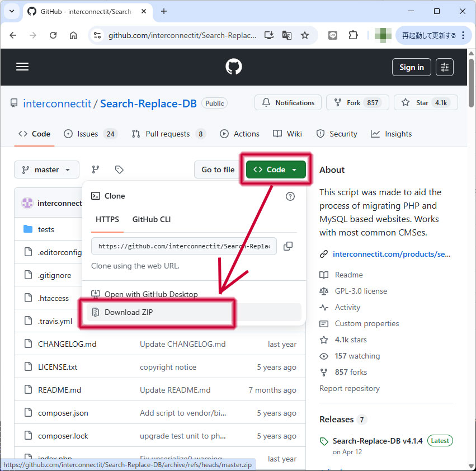The width and height of the screenshot is (476, 471).
Task: Open the Insights tab
Action: click(392, 134)
